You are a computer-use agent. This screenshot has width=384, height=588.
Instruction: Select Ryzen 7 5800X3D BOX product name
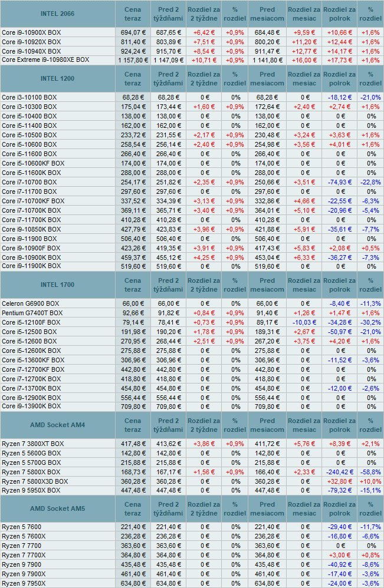pos(35,481)
